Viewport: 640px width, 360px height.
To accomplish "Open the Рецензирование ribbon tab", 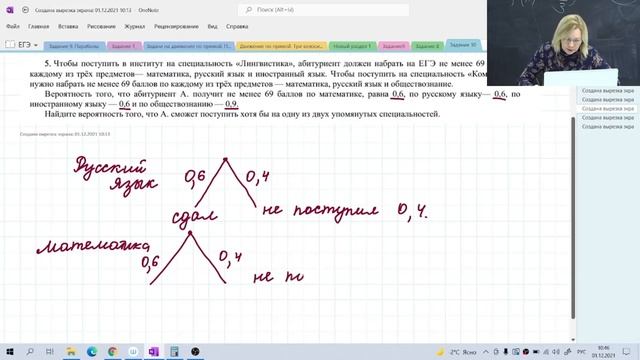I will tap(176, 27).
